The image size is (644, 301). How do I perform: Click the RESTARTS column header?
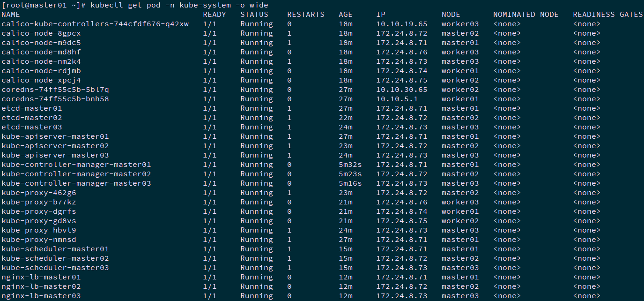tap(305, 15)
